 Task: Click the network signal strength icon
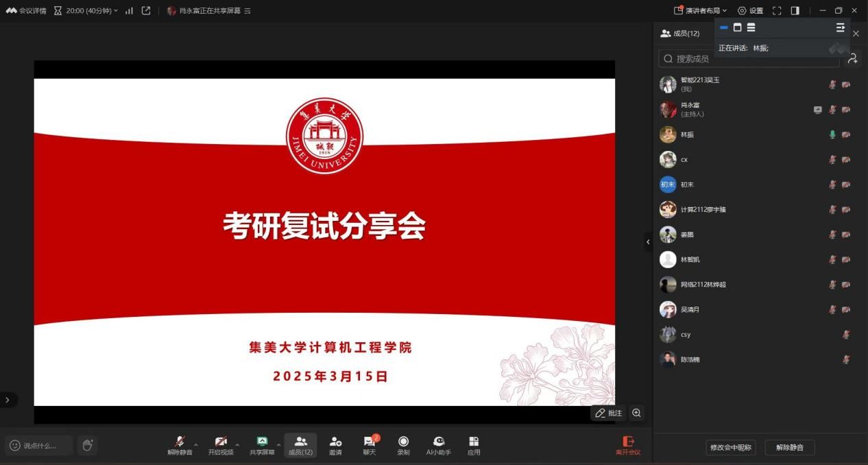click(129, 11)
